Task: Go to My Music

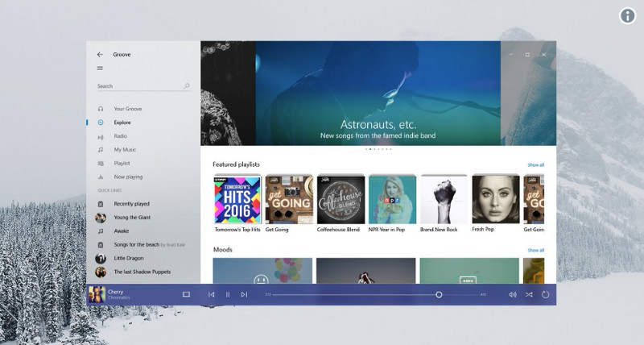Action: (x=125, y=150)
